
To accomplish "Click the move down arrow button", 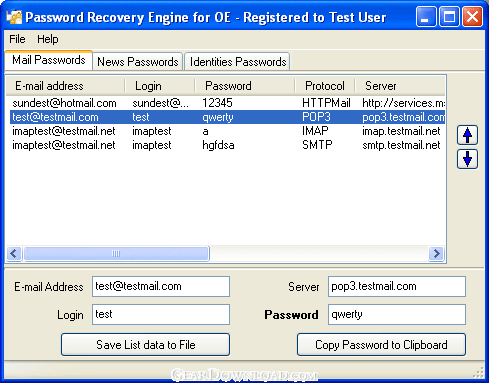I will click(x=467, y=159).
